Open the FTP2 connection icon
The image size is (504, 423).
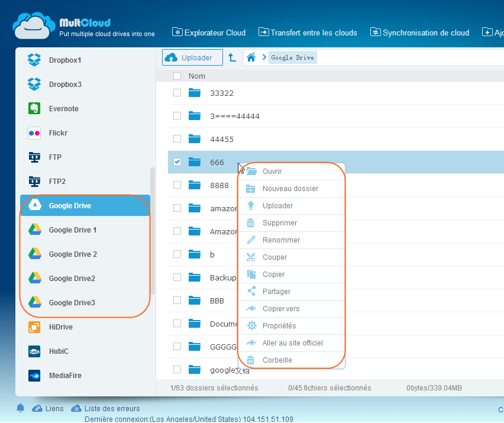[34, 181]
